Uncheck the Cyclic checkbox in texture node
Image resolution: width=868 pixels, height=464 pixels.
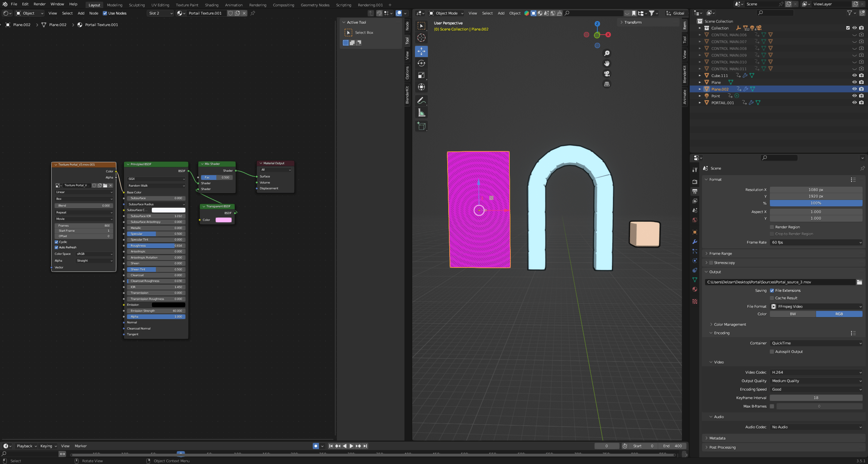click(57, 242)
